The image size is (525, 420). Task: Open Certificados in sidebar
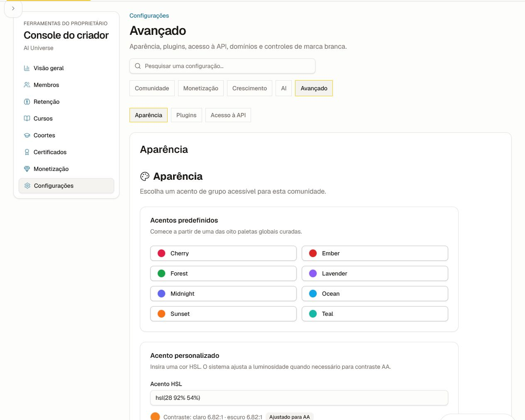(66, 152)
